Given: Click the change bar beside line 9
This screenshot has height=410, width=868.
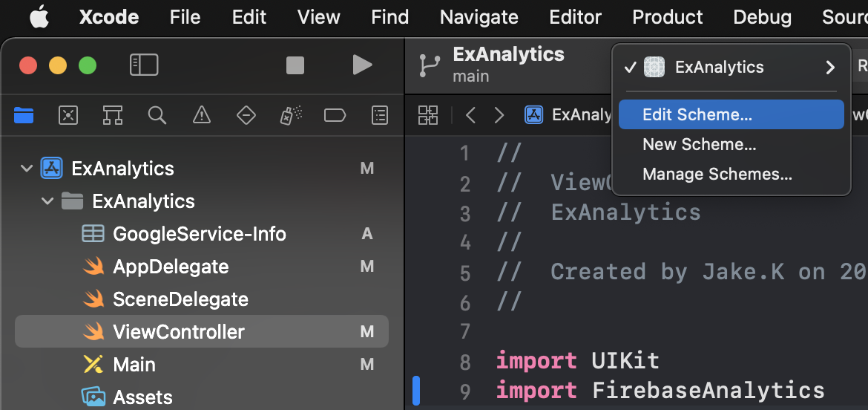Looking at the screenshot, I should click(415, 391).
